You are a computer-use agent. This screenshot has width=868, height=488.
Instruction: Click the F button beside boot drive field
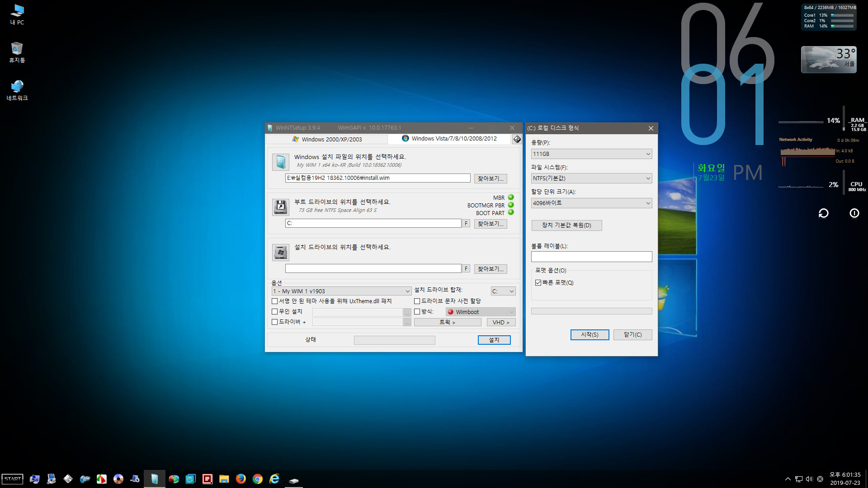click(466, 223)
